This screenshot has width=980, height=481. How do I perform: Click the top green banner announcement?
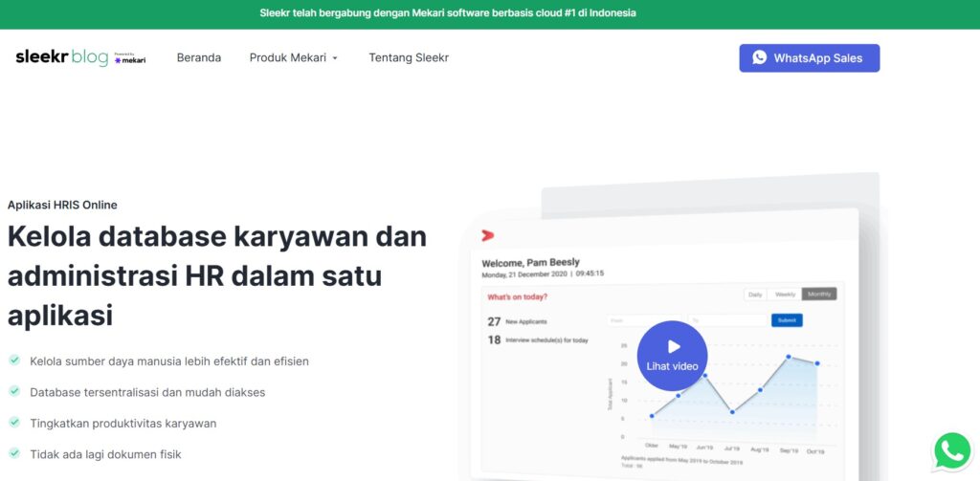[x=448, y=13]
